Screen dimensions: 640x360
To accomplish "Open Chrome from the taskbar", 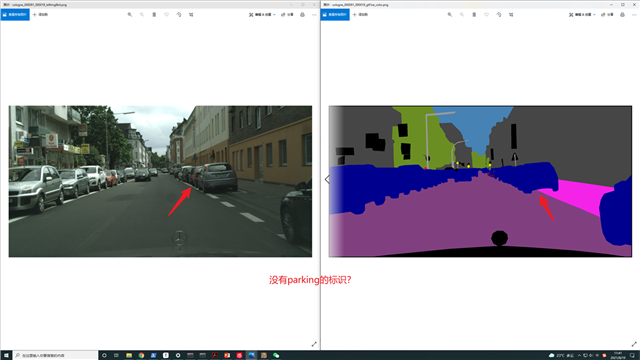I will [141, 356].
